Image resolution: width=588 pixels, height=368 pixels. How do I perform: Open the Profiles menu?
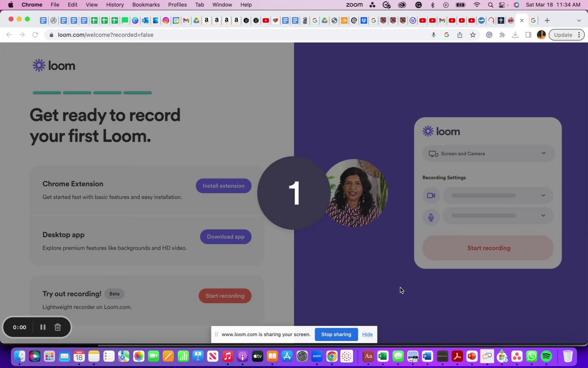[x=177, y=5]
